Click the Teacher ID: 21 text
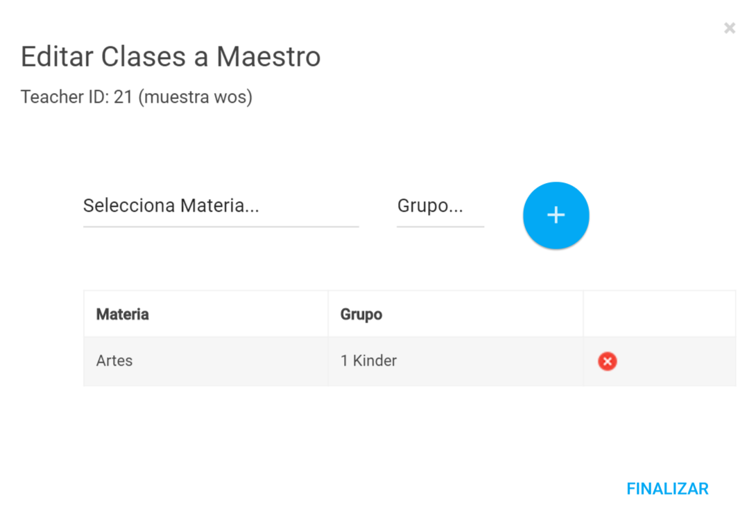 pyautogui.click(x=77, y=97)
